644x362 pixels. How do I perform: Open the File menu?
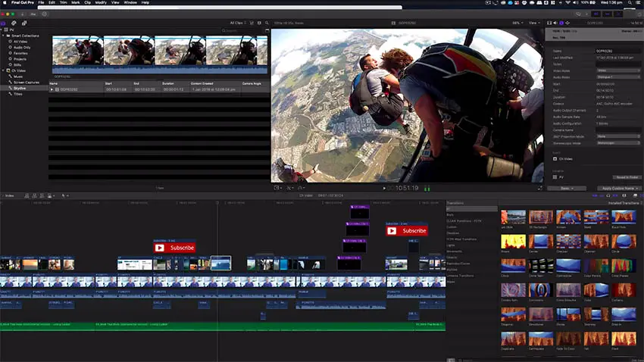tap(41, 2)
